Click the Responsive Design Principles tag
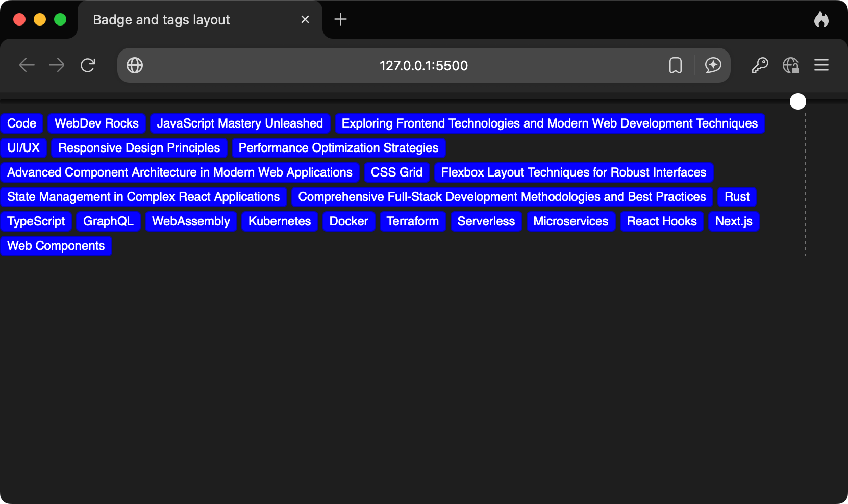 (139, 148)
